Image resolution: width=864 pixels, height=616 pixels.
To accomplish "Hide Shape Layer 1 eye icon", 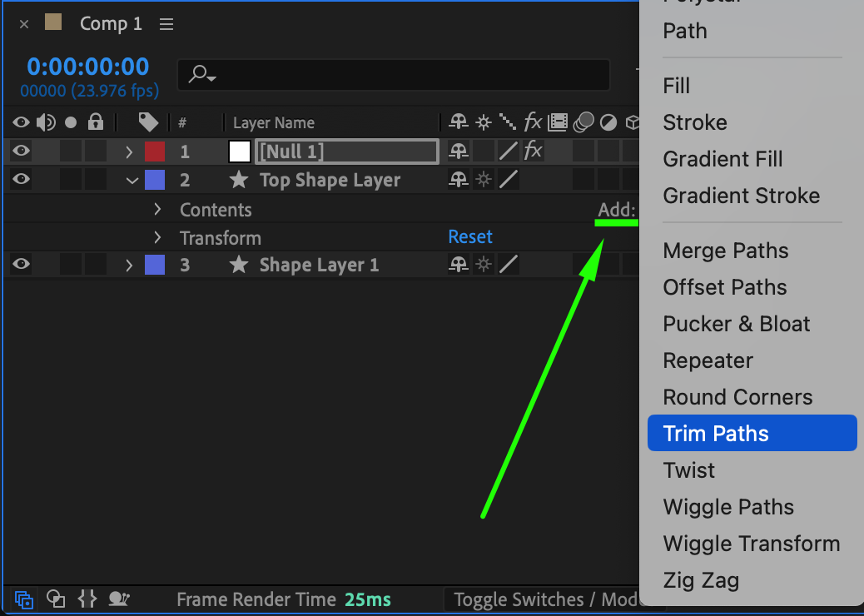I will click(22, 265).
